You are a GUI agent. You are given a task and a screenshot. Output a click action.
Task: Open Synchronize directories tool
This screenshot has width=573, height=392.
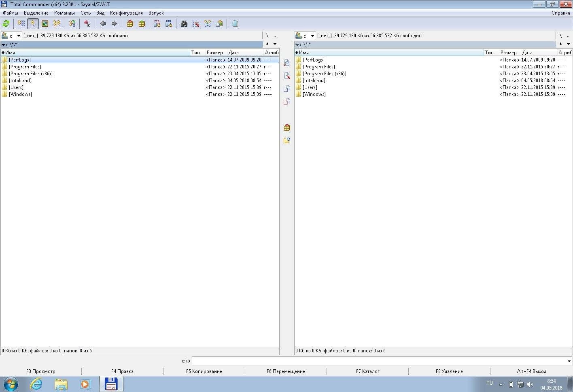click(208, 23)
